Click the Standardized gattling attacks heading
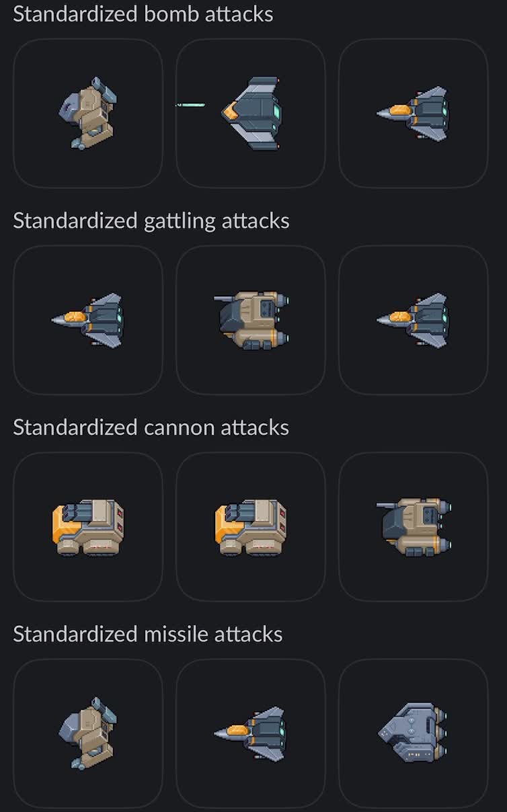This screenshot has width=507, height=812. click(151, 220)
